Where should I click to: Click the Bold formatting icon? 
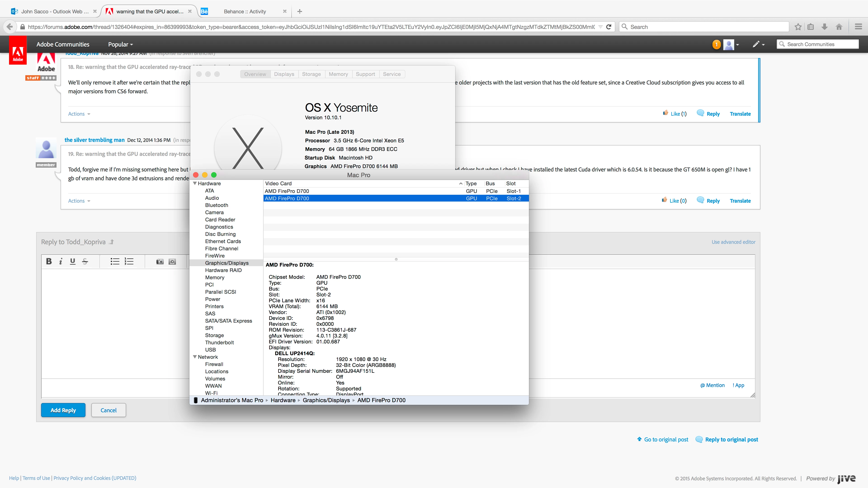pyautogui.click(x=49, y=261)
